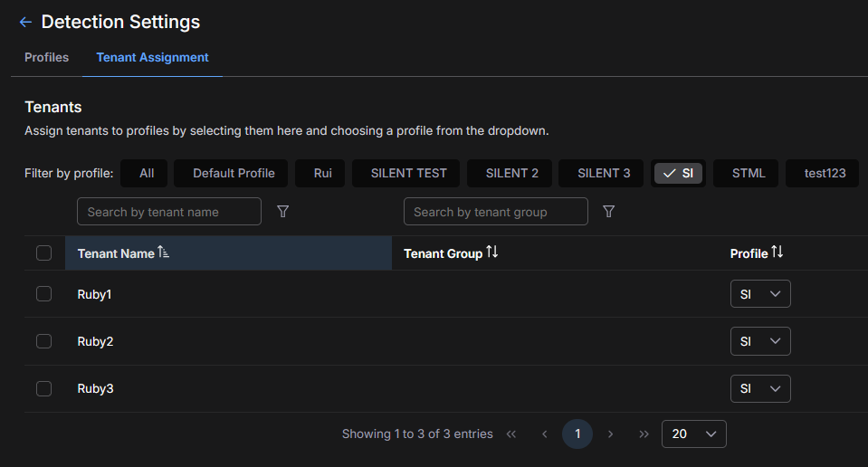Toggle the select-all tenants header checkbox
The width and height of the screenshot is (868, 467).
(x=44, y=253)
